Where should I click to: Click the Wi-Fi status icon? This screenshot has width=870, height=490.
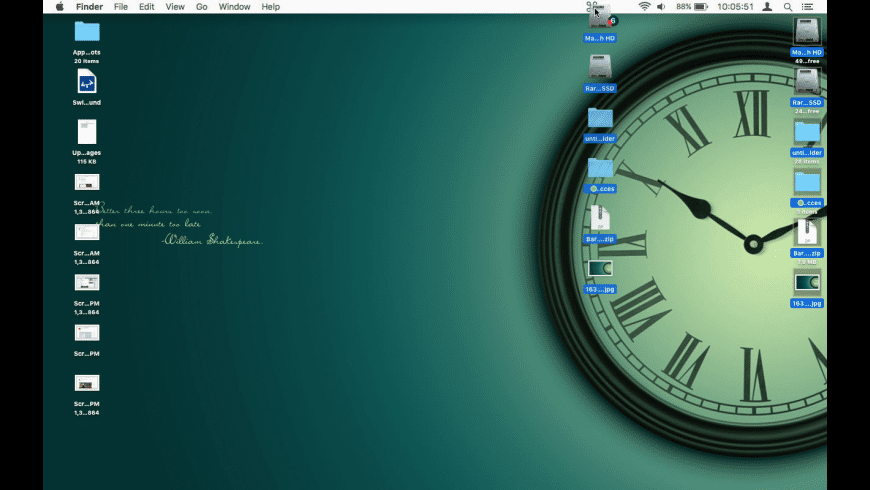[644, 7]
